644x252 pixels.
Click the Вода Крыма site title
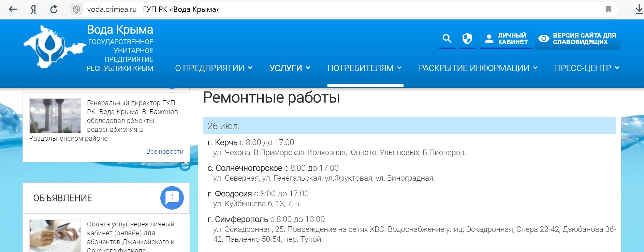120,30
